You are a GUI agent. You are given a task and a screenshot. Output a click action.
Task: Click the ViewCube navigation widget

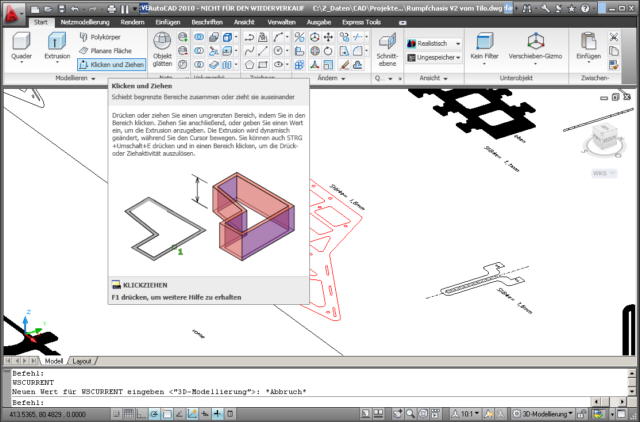(604, 138)
